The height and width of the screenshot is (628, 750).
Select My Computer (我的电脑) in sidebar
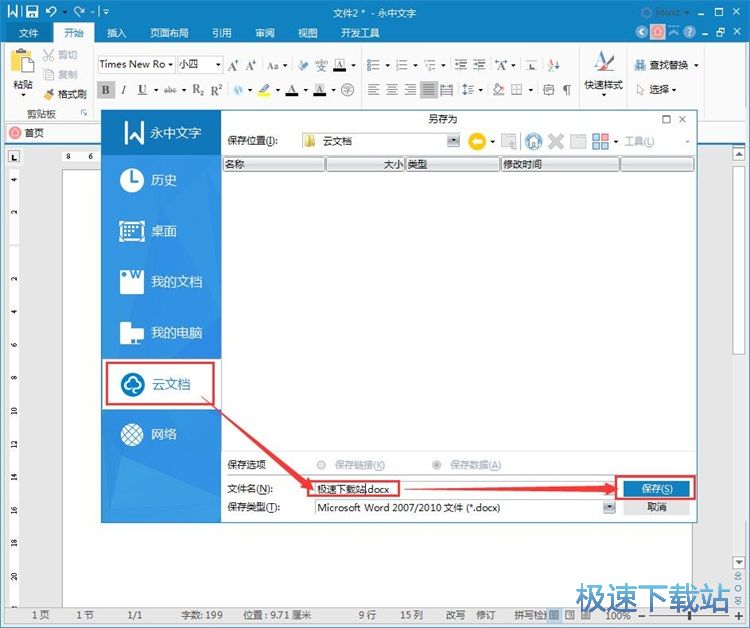pos(161,333)
